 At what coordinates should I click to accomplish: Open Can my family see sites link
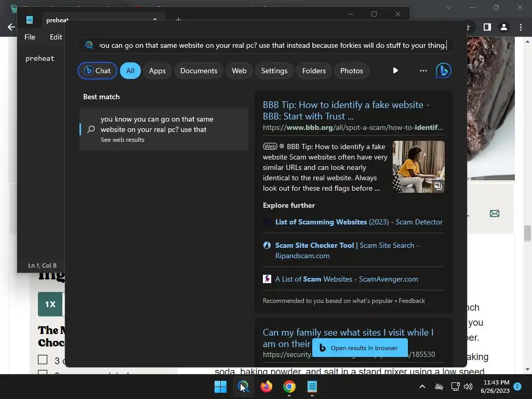point(348,338)
